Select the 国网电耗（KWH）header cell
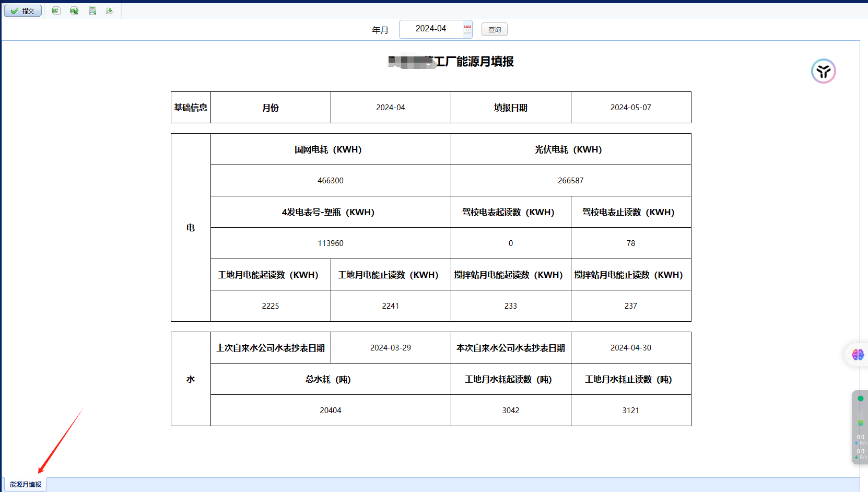 coord(331,149)
